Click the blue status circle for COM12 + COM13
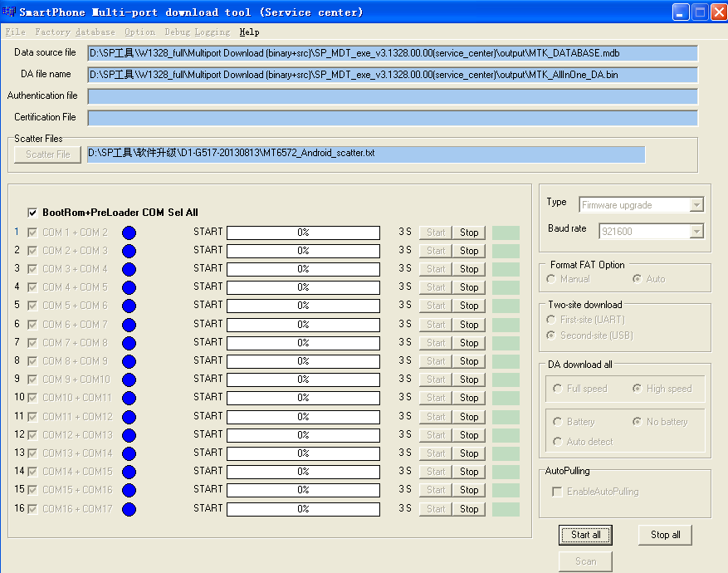The height and width of the screenshot is (573, 728). point(129,435)
